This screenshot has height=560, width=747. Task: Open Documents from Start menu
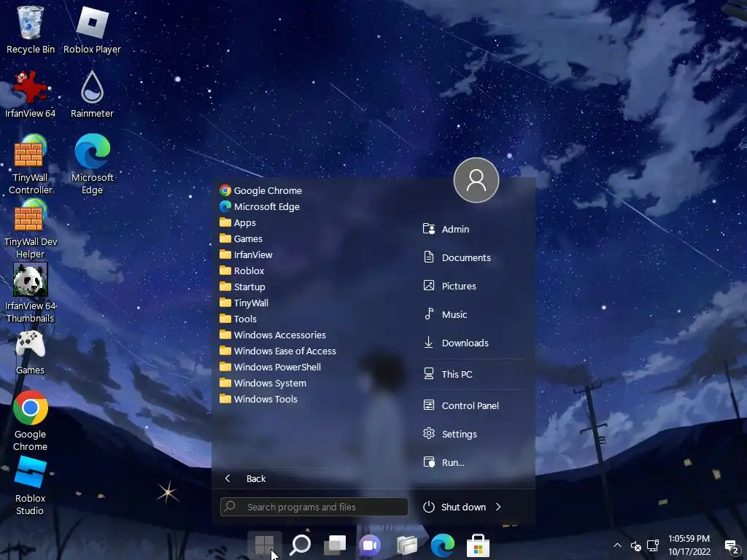click(x=457, y=257)
